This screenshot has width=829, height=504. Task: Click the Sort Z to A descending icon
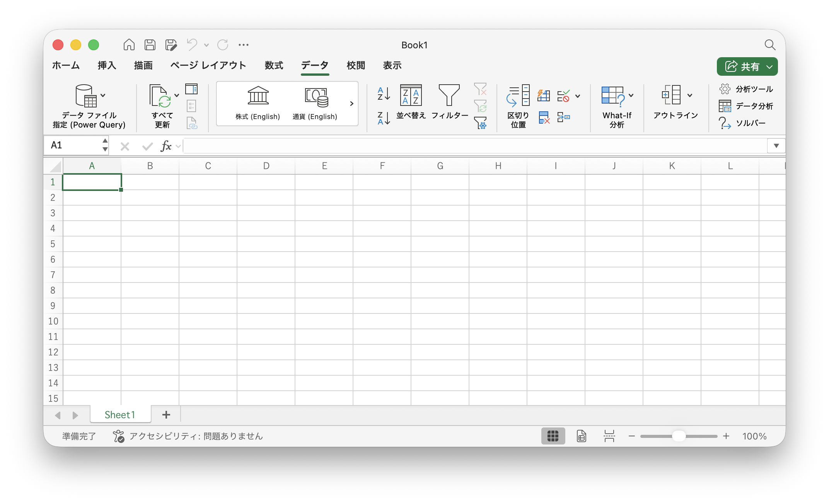click(x=384, y=118)
